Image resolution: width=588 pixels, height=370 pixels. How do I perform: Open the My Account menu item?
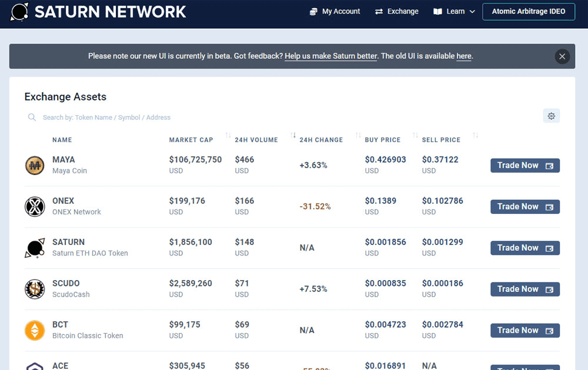click(x=340, y=11)
